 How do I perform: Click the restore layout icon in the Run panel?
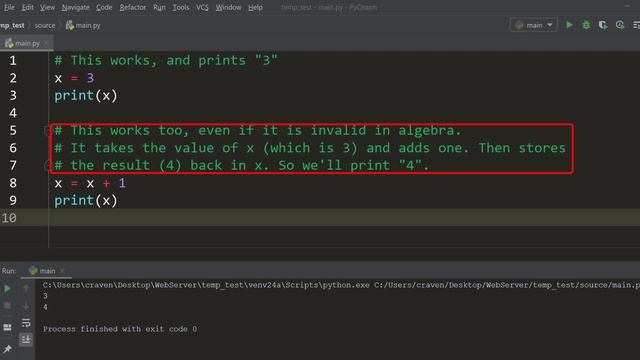click(x=7, y=327)
